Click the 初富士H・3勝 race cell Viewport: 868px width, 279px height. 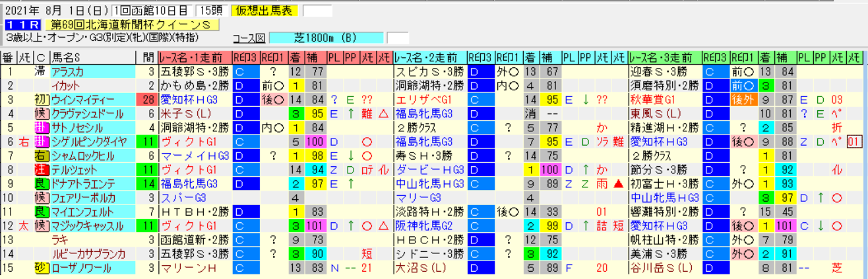click(664, 183)
